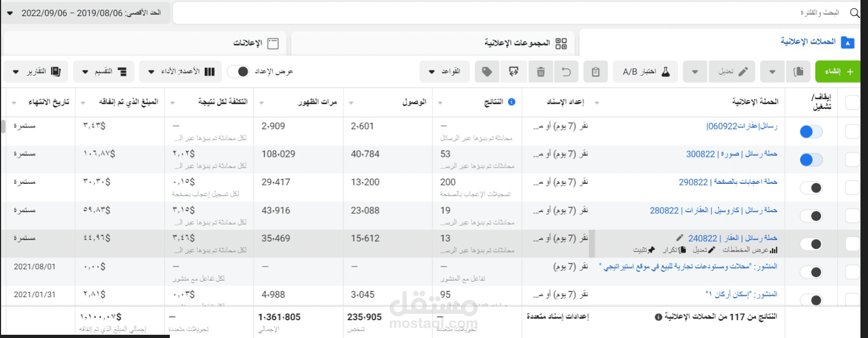Click the تعديل edit button in toolbar
This screenshot has height=338, width=868.
[732, 71]
